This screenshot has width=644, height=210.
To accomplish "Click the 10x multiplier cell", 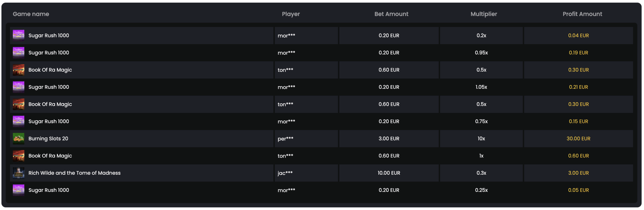I will click(481, 139).
